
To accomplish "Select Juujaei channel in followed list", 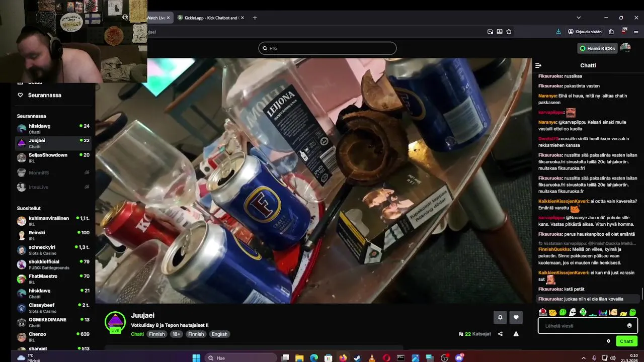I will pos(53,143).
